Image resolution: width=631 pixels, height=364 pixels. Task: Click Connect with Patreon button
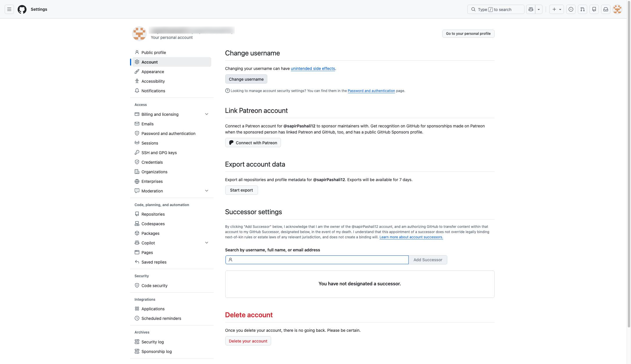pos(253,143)
